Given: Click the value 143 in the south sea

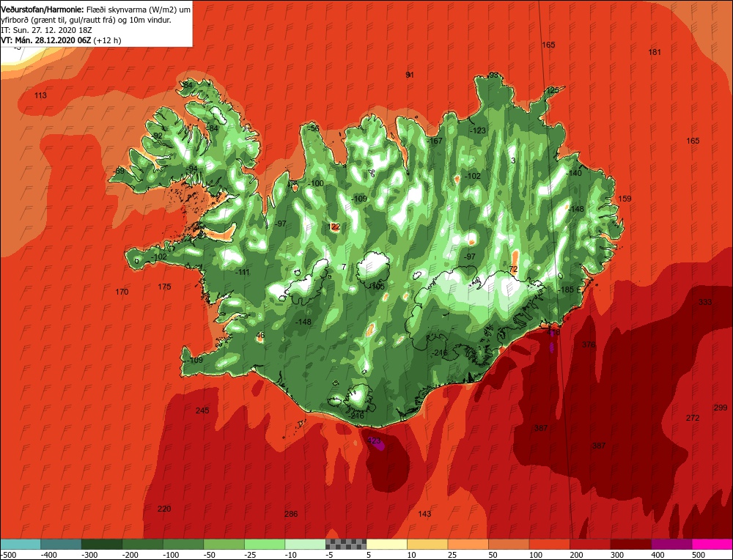Looking at the screenshot, I should click(424, 514).
